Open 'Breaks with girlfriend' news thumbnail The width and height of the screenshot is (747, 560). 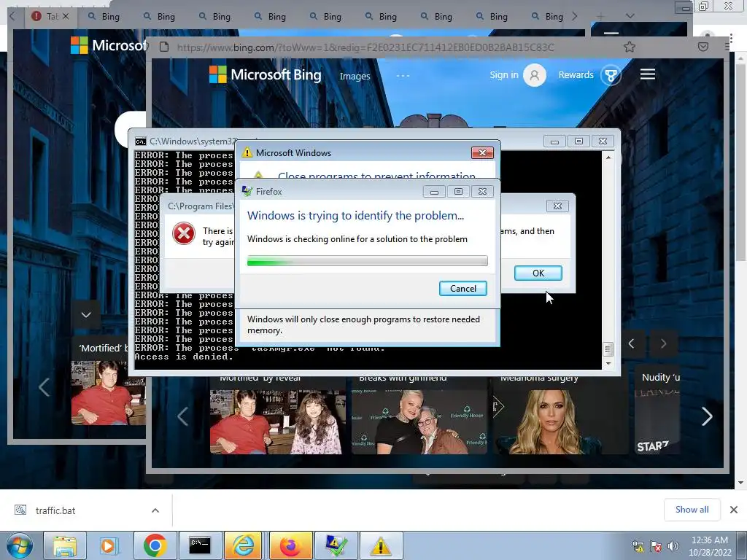point(419,422)
